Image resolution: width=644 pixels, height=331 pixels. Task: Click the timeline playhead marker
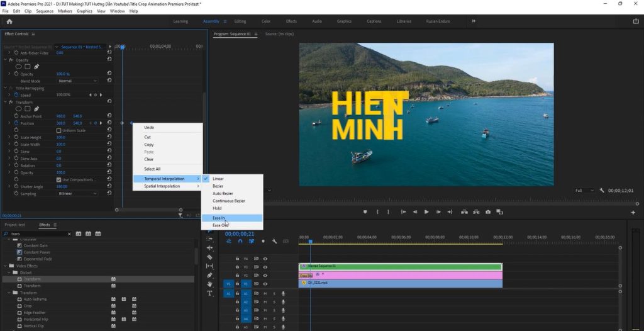coord(311,242)
